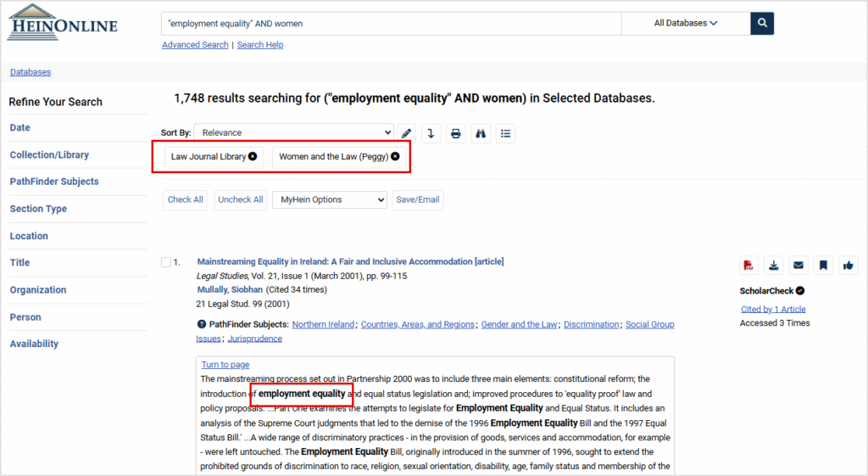Click the download icon for the article
Screen dimensions: 868x476
pyautogui.click(x=773, y=266)
